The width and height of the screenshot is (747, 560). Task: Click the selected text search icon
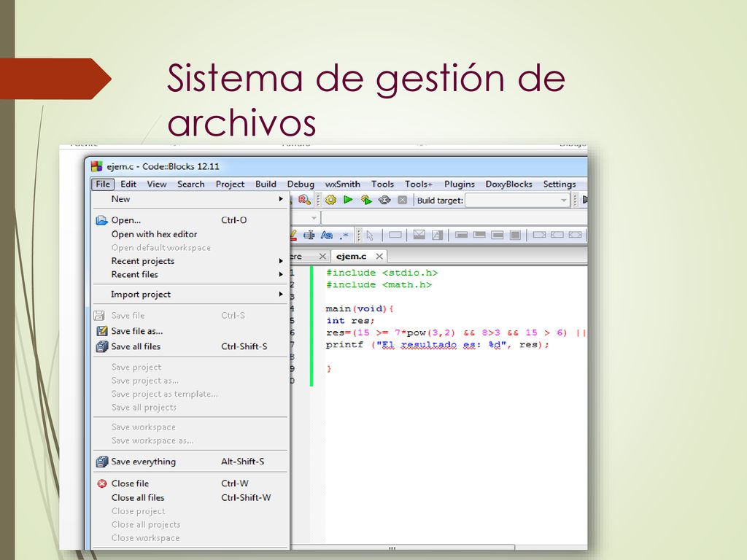coord(309,235)
